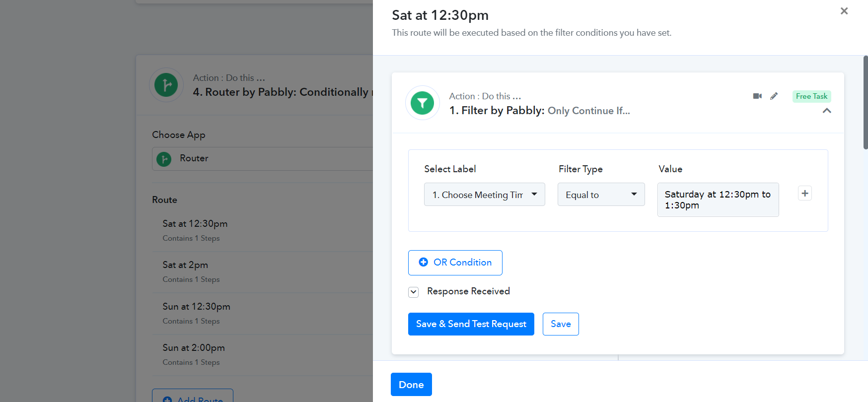Open the Select Label dropdown
The image size is (868, 402).
point(485,195)
